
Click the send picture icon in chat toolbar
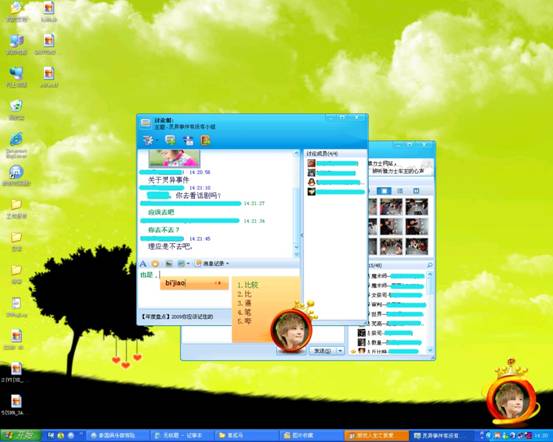[169, 264]
